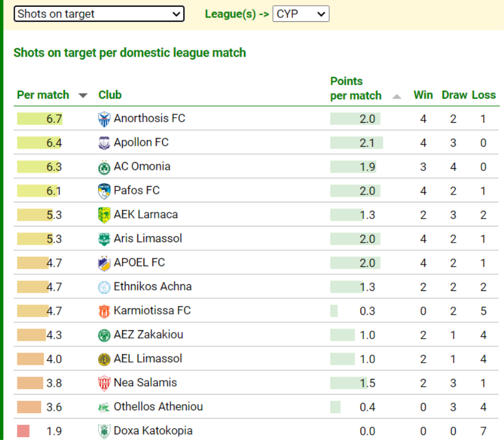Click the red 1.9 bar for Doxa Katokopia

23,431
